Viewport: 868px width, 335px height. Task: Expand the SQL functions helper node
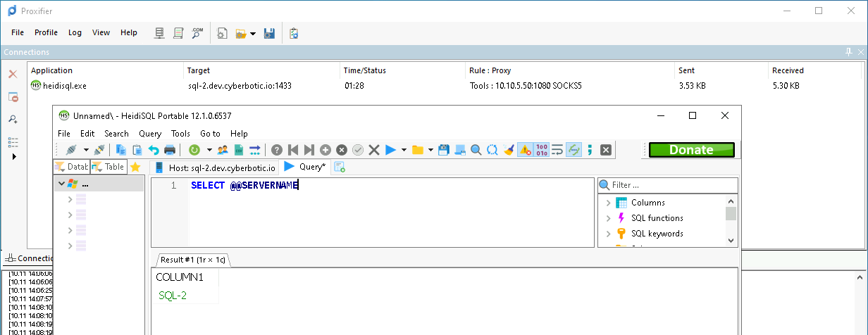coord(608,218)
